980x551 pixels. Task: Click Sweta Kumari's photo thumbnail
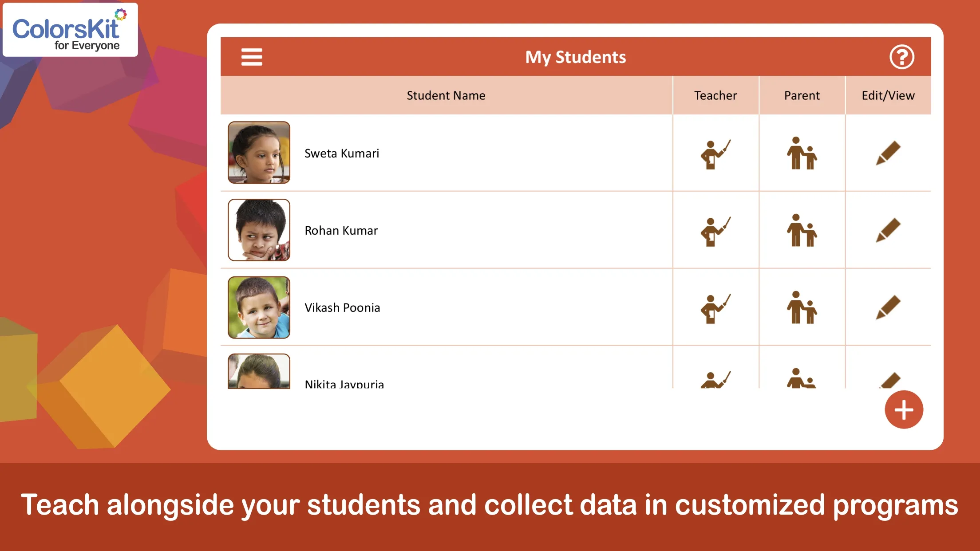pos(259,153)
